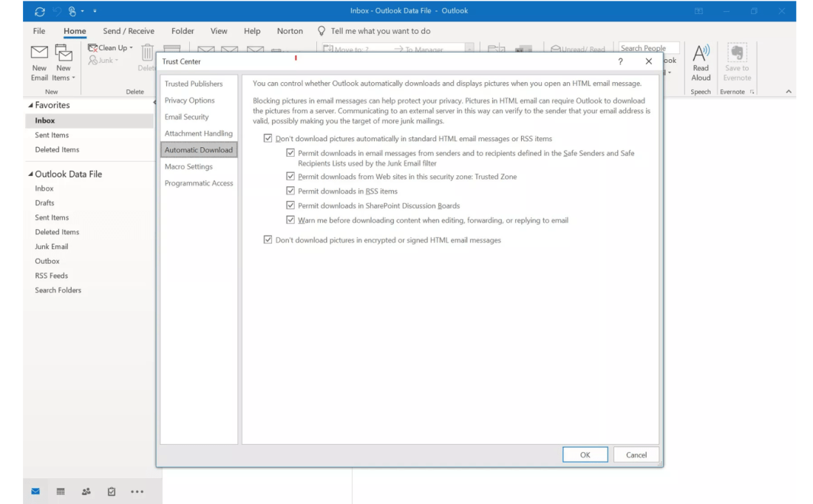Click the lightbulb Tell me icon

click(322, 31)
